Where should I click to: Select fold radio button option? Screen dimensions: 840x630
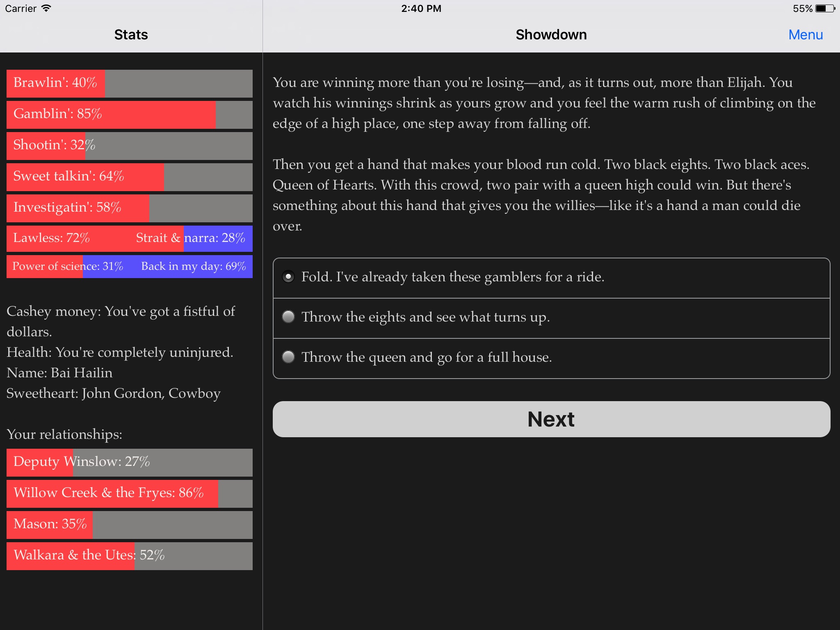point(288,276)
